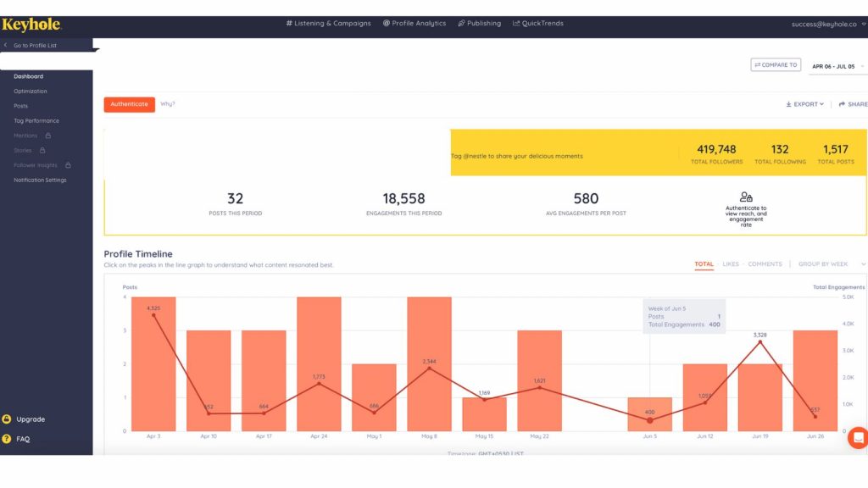This screenshot has width=868, height=488.
Task: Select Dashboard in the sidebar
Action: tap(28, 76)
